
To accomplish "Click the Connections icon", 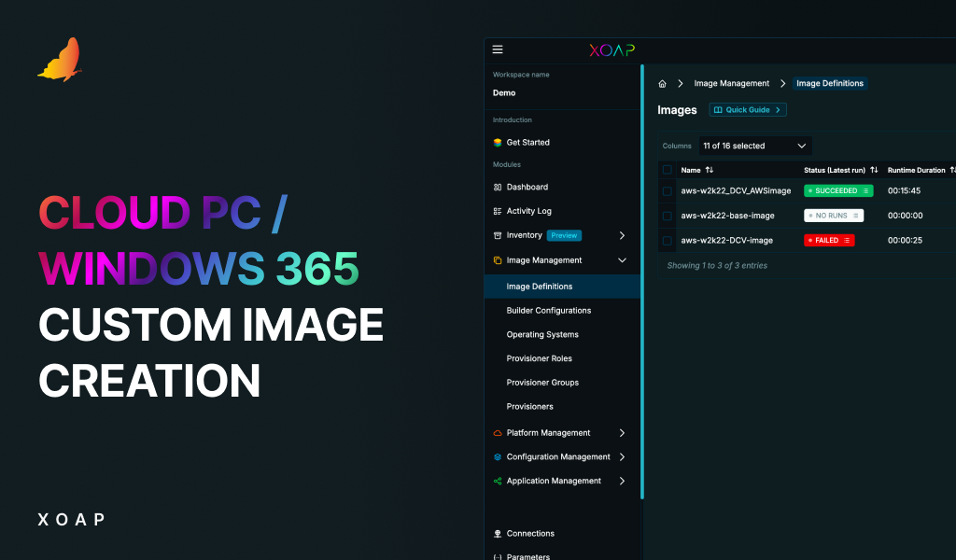I will pyautogui.click(x=498, y=534).
